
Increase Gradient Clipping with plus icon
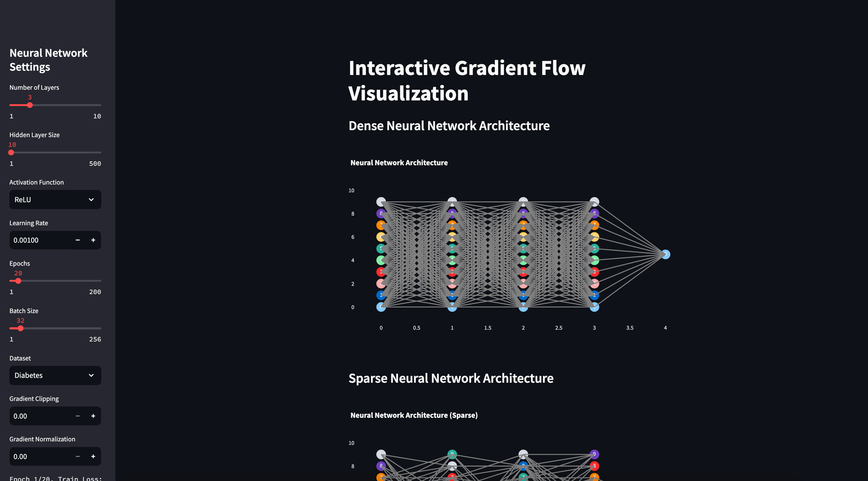tap(93, 416)
